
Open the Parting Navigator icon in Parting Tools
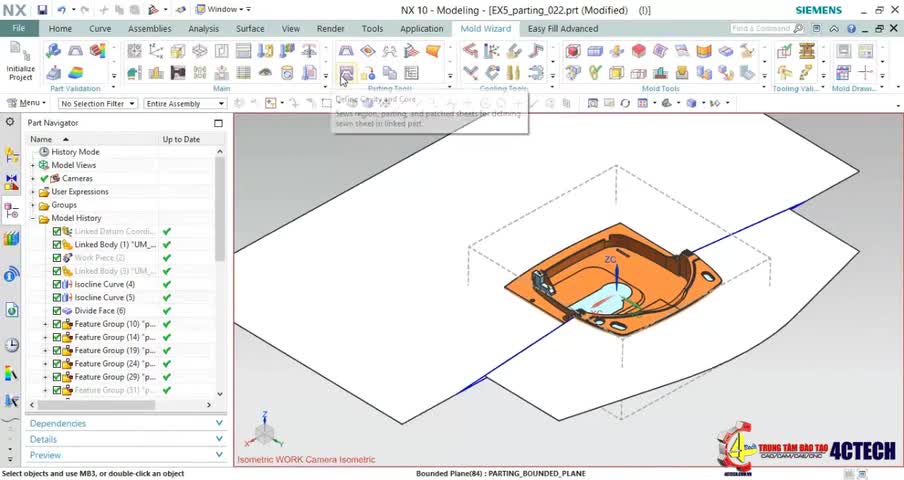click(411, 73)
